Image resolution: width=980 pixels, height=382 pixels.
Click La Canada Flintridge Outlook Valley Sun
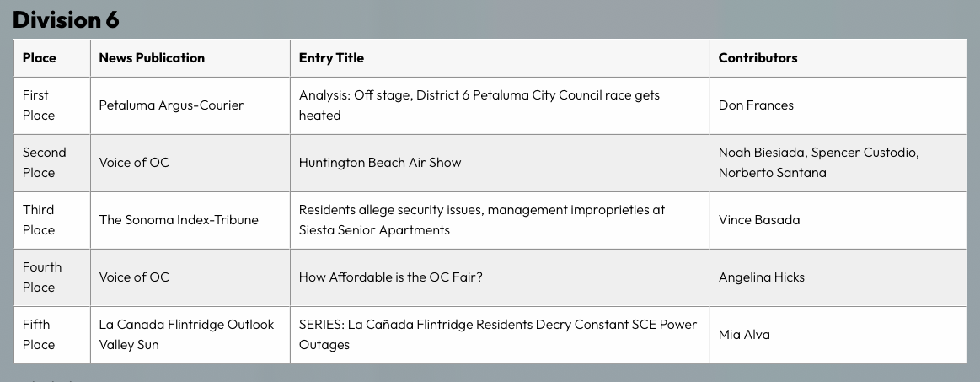point(186,335)
